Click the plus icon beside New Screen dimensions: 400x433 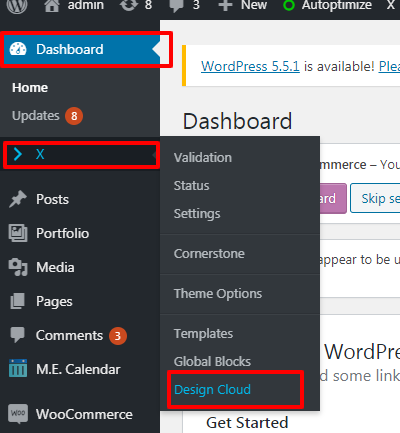coord(225,5)
